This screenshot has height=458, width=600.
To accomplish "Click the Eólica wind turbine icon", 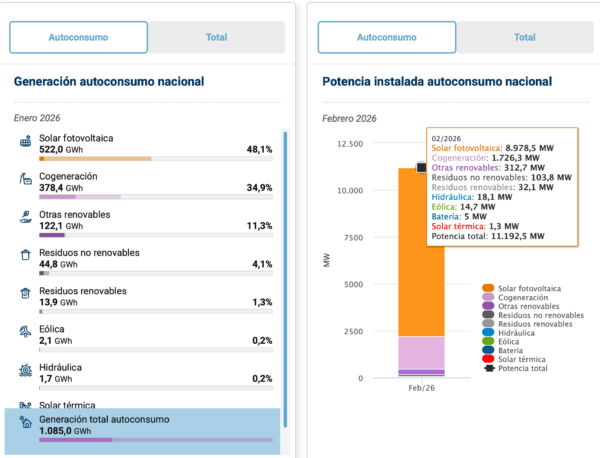I will pyautogui.click(x=25, y=332).
